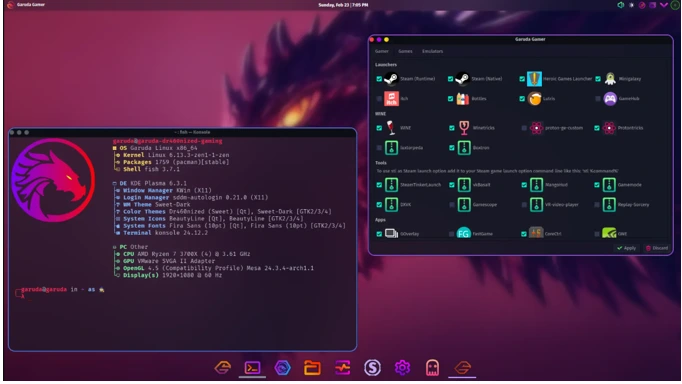
Task: Click the proton-ge-custom atom icon
Action: 536,128
